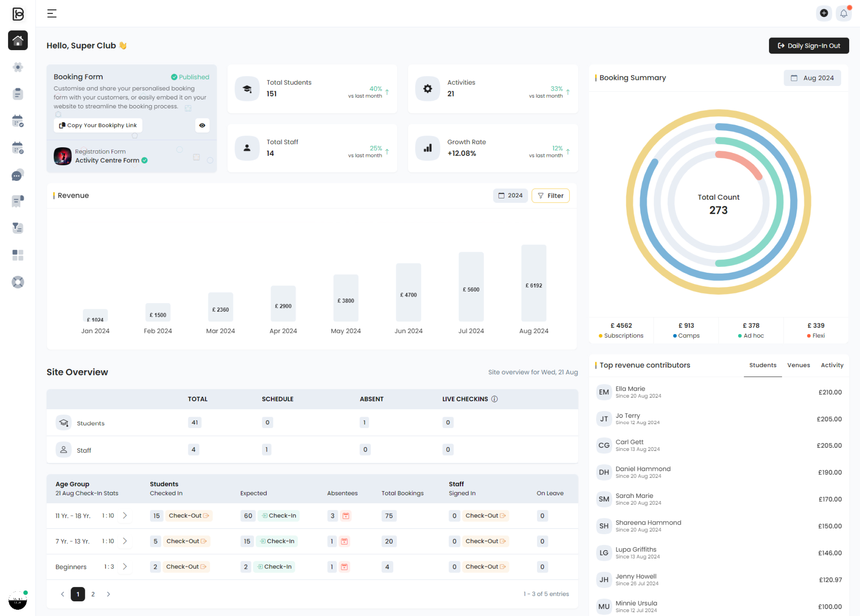Screen dimensions: 860x616
Task: Select the clipboard forms icon in sidebar
Action: click(18, 94)
